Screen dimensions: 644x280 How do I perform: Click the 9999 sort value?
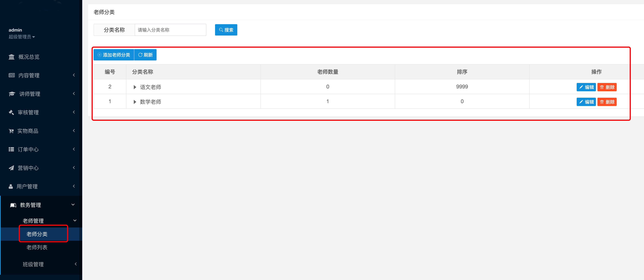coord(462,87)
